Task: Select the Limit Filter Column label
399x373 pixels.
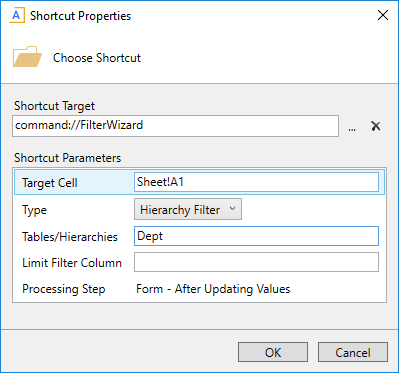Action: coord(72,263)
